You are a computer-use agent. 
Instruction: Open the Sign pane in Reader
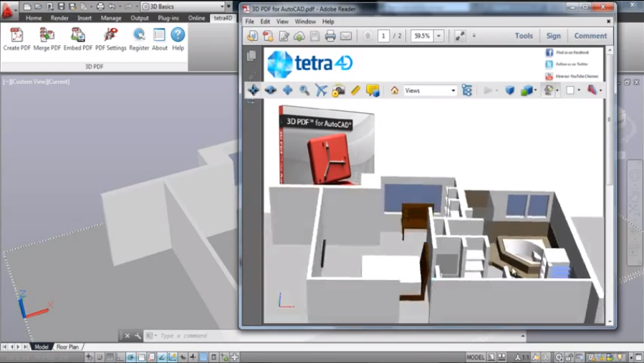(x=553, y=36)
